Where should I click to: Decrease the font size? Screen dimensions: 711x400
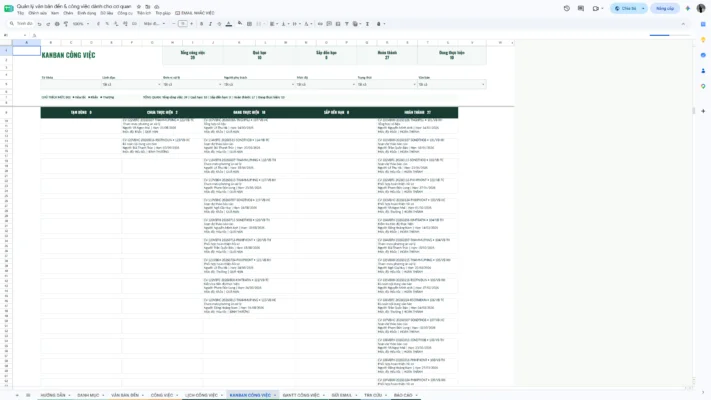tap(174, 24)
